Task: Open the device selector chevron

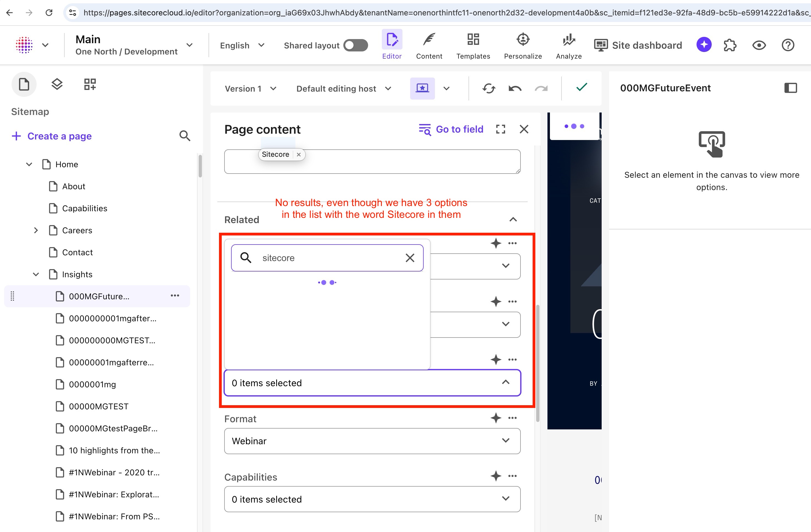Action: click(x=446, y=89)
